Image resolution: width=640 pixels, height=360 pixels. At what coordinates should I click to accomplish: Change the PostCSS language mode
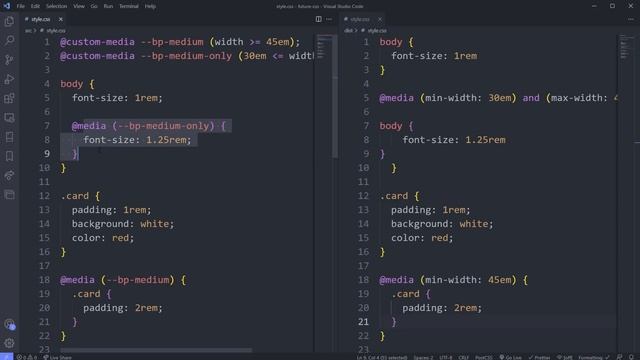click(x=484, y=357)
